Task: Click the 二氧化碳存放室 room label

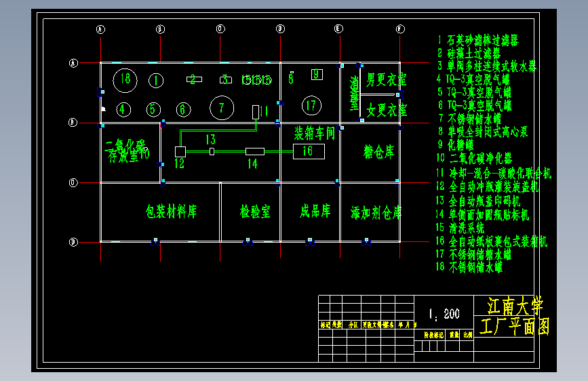Action: (127, 151)
